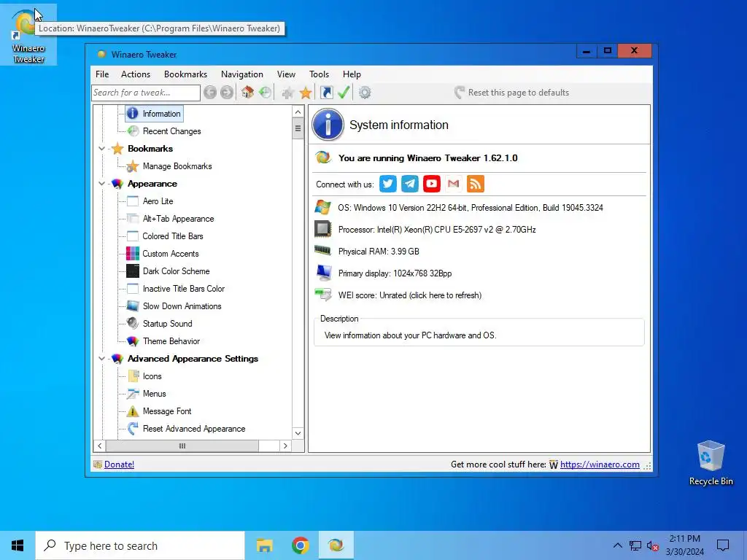
Task: Open the Navigation menu
Action: [242, 74]
